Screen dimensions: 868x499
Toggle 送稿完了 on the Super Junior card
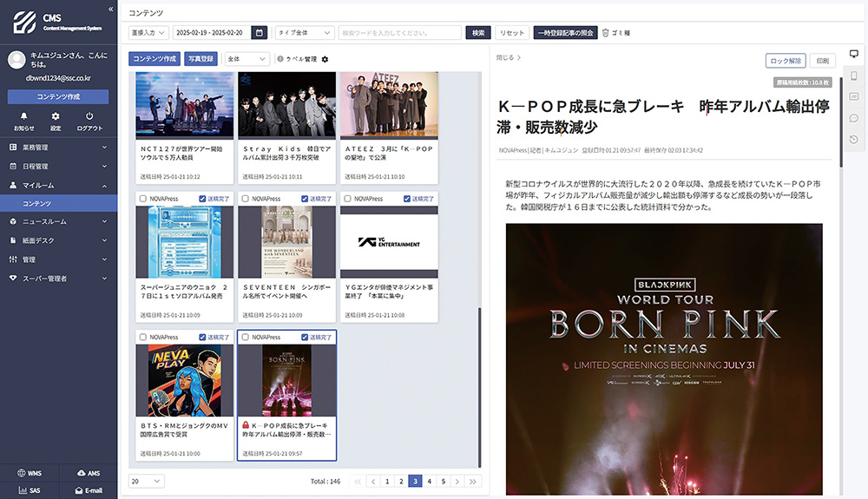click(x=202, y=199)
